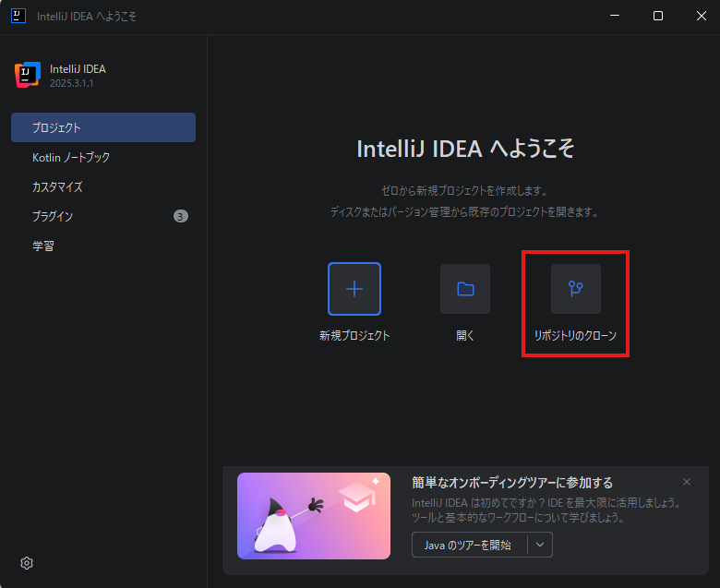Minimize the IntelliJ IDEA welcome window
Image resolution: width=720 pixels, height=588 pixels.
pos(616,16)
